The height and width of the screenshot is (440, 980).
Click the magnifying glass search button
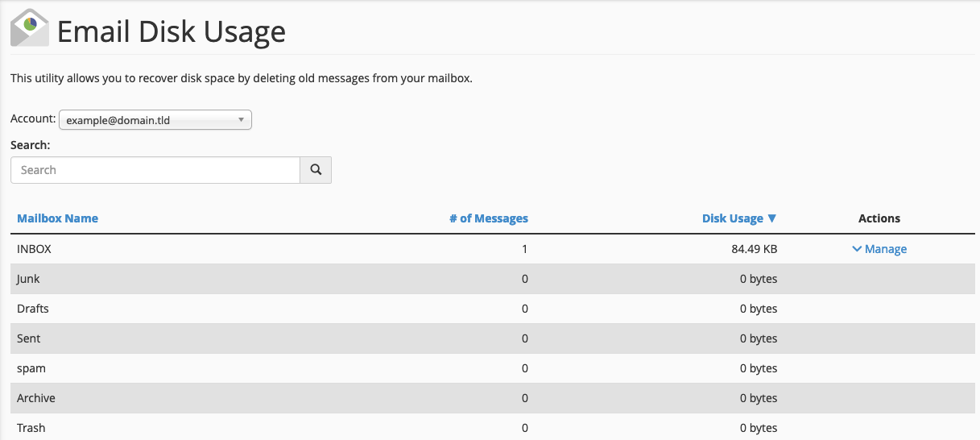316,170
